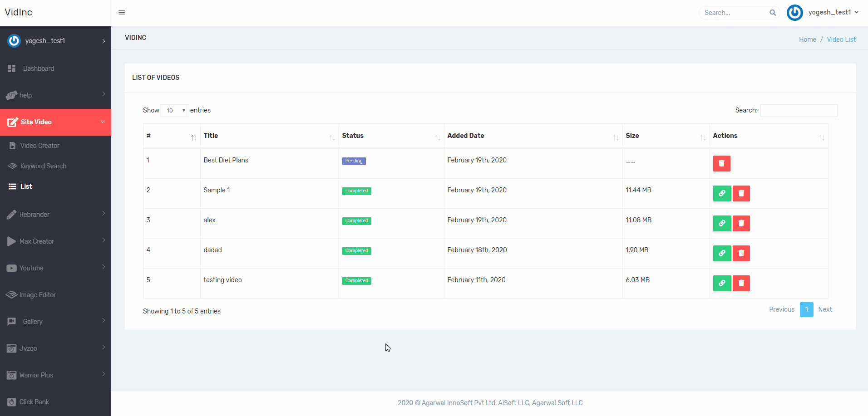868x416 pixels.
Task: Click the Youtube icon in sidebar
Action: tap(12, 268)
